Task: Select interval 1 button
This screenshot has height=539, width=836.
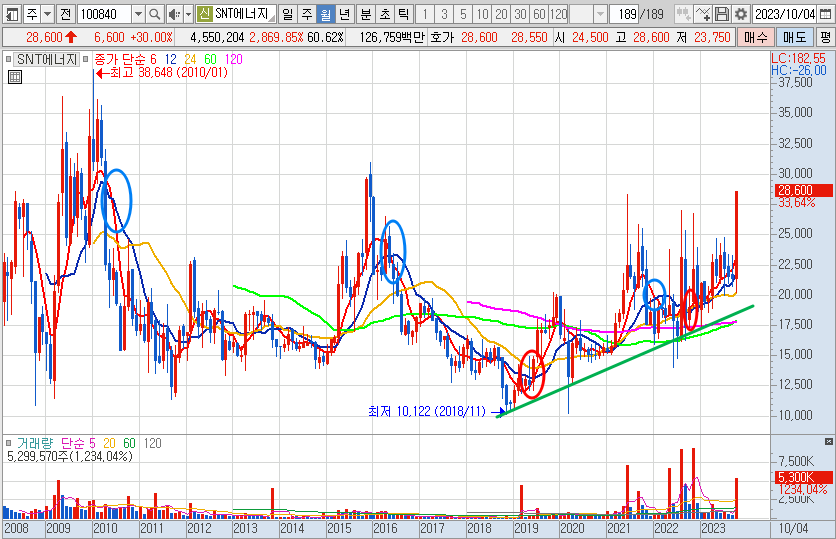Action: point(425,14)
